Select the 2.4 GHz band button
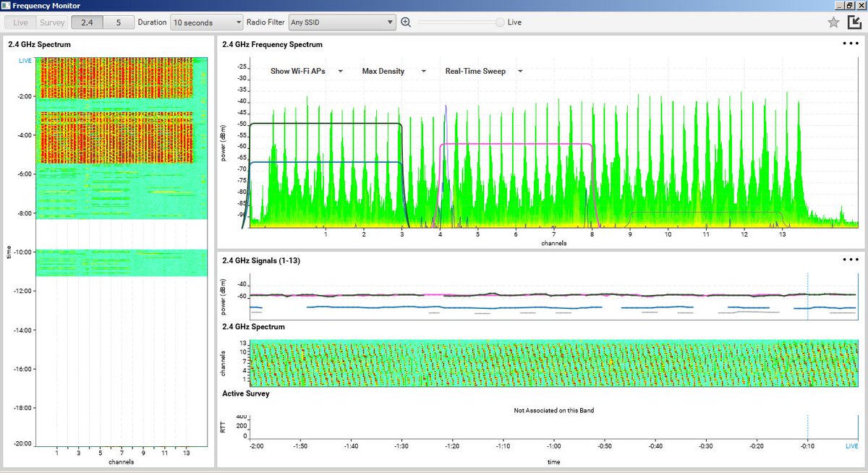Image resolution: width=868 pixels, height=473 pixels. [x=87, y=22]
